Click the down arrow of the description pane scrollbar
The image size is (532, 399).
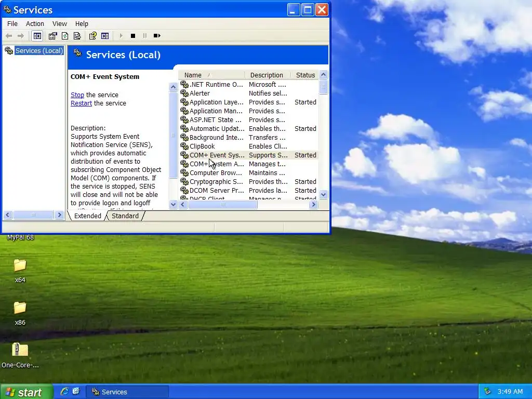(x=173, y=204)
